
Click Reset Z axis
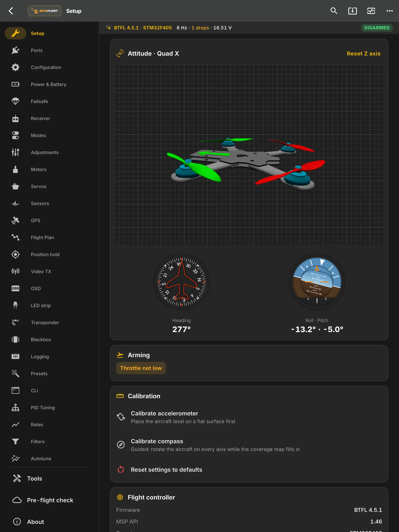364,54
